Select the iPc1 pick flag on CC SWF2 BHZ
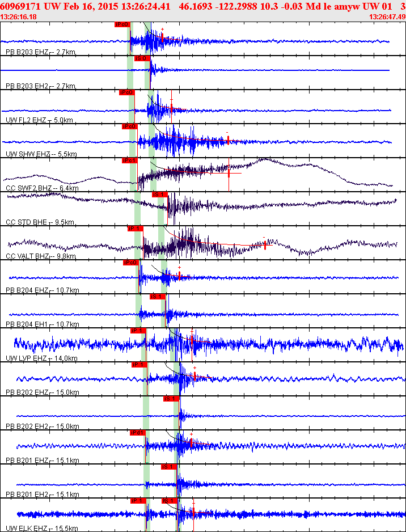 tap(129, 161)
